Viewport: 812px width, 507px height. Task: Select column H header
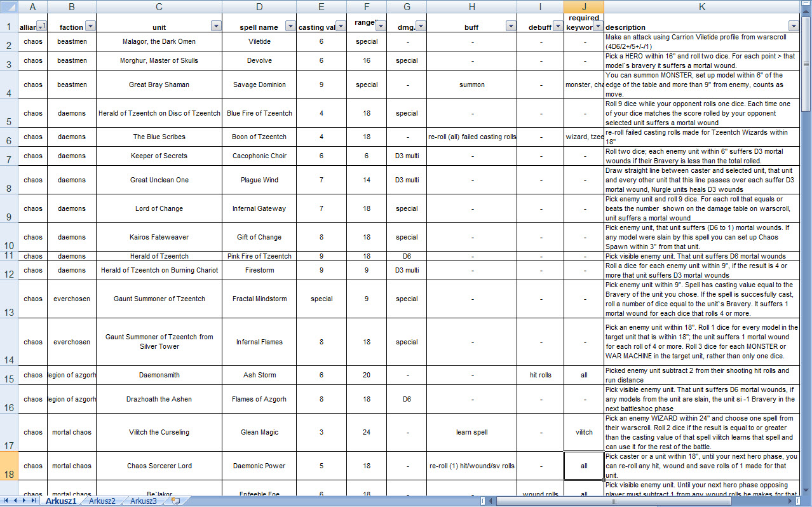pos(471,6)
